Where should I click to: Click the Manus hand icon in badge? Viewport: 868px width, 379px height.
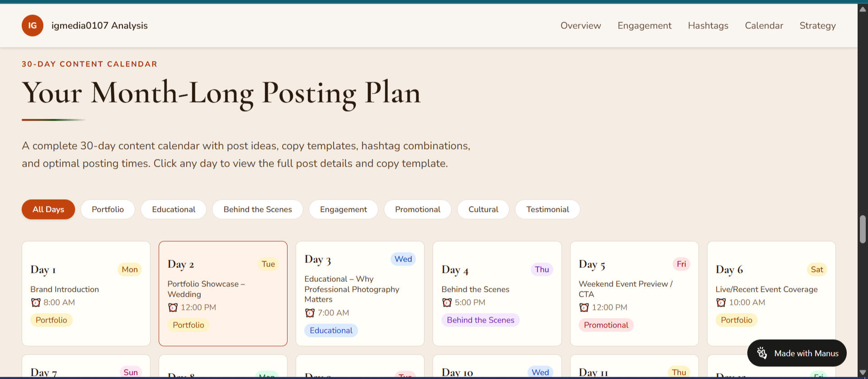[762, 353]
